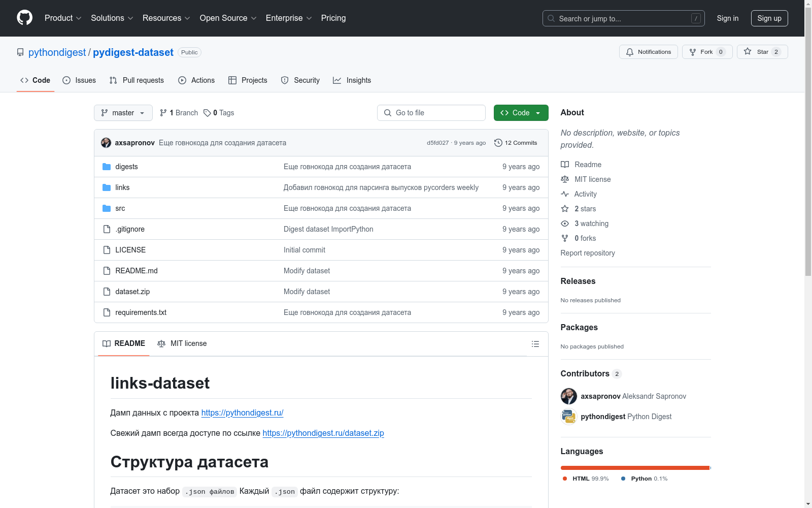Switch to the Code tab
This screenshot has height=508, width=812.
[36, 80]
